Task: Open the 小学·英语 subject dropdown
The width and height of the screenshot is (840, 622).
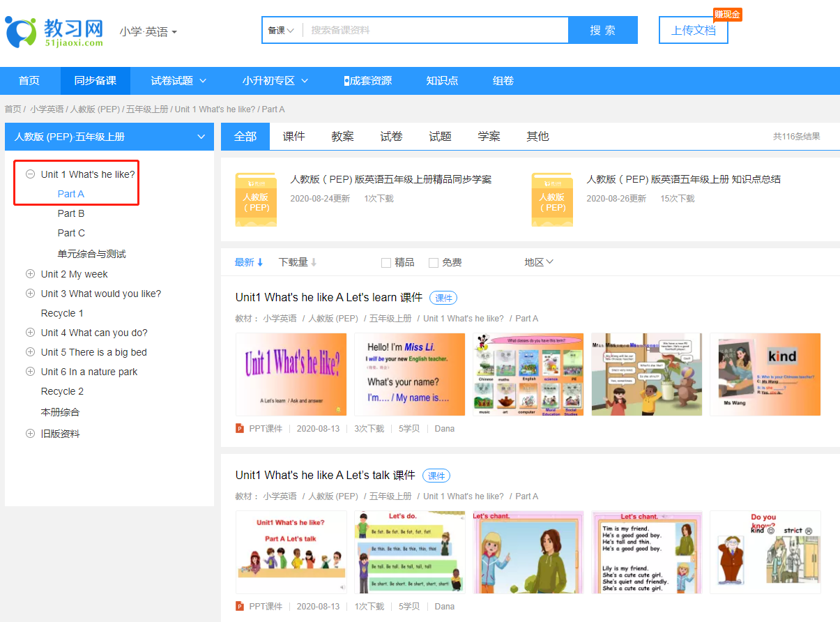Action: tap(148, 31)
